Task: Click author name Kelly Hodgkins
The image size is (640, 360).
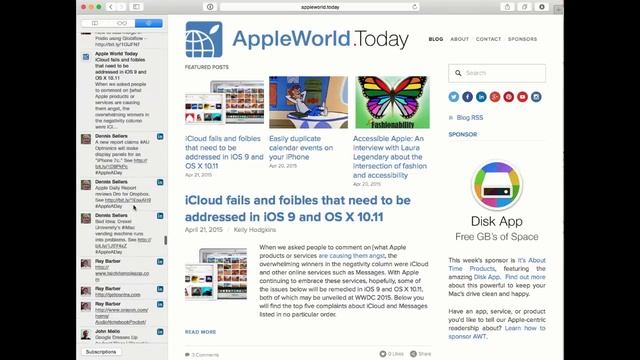Action: point(255,230)
